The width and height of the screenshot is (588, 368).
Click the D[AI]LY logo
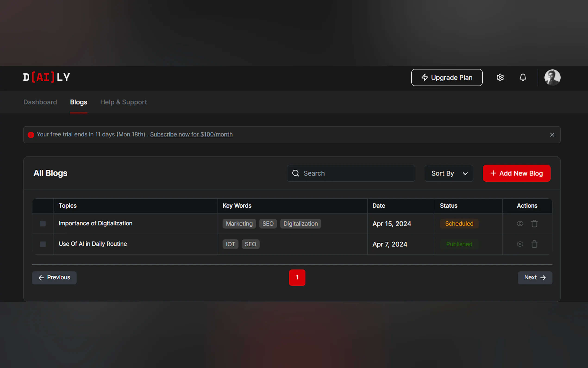[x=47, y=77]
